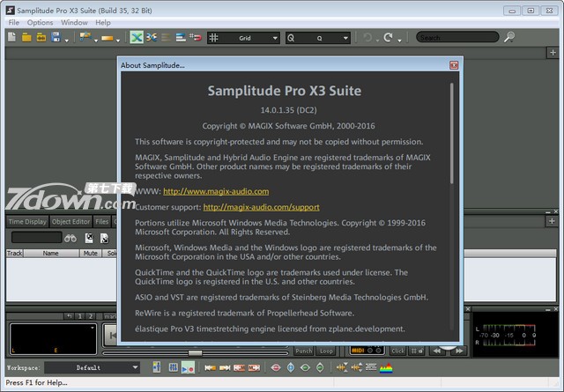Open the www.magix-audio.com link

tap(216, 191)
